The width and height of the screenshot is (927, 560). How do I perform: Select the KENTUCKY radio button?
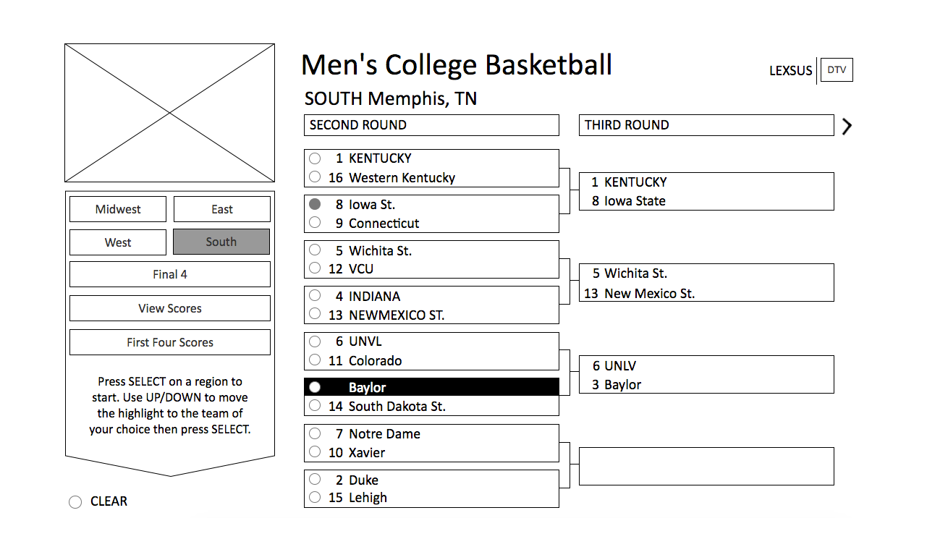tap(315, 158)
